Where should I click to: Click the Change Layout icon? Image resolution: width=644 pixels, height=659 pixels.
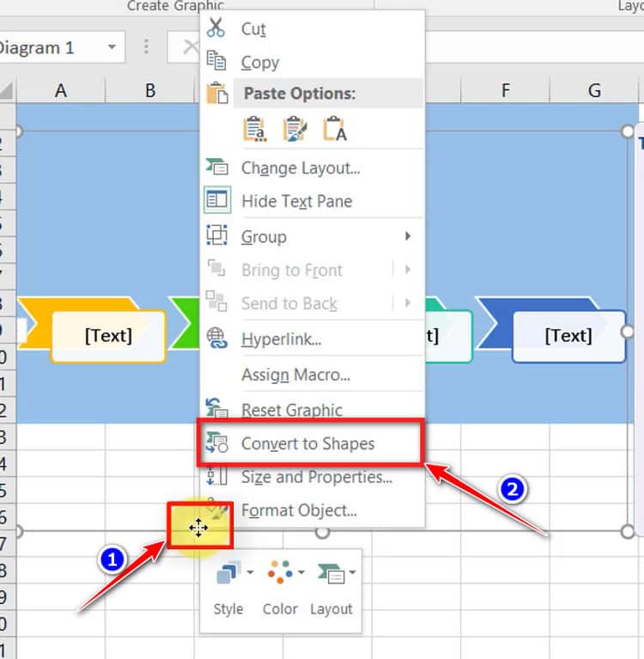tap(216, 167)
